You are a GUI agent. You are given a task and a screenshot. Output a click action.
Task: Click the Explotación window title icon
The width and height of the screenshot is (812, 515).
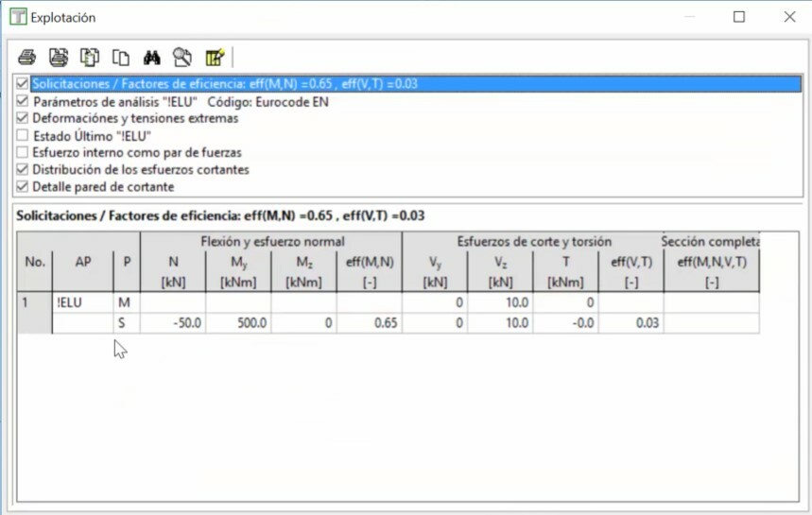17,17
